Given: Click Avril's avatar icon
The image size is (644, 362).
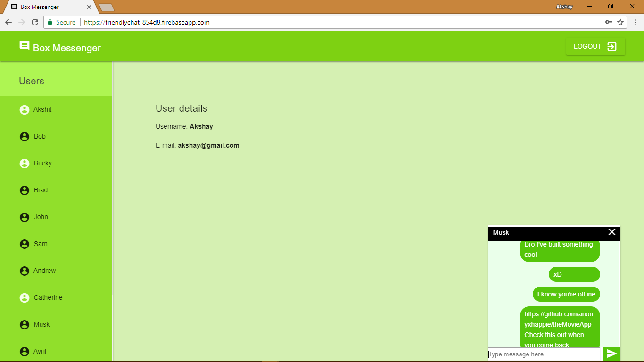Looking at the screenshot, I should pyautogui.click(x=25, y=352).
